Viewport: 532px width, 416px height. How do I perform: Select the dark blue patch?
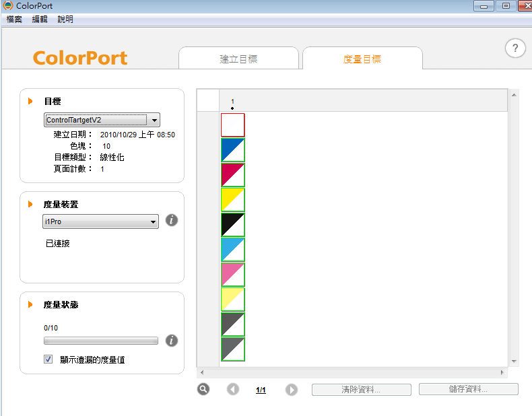[233, 150]
